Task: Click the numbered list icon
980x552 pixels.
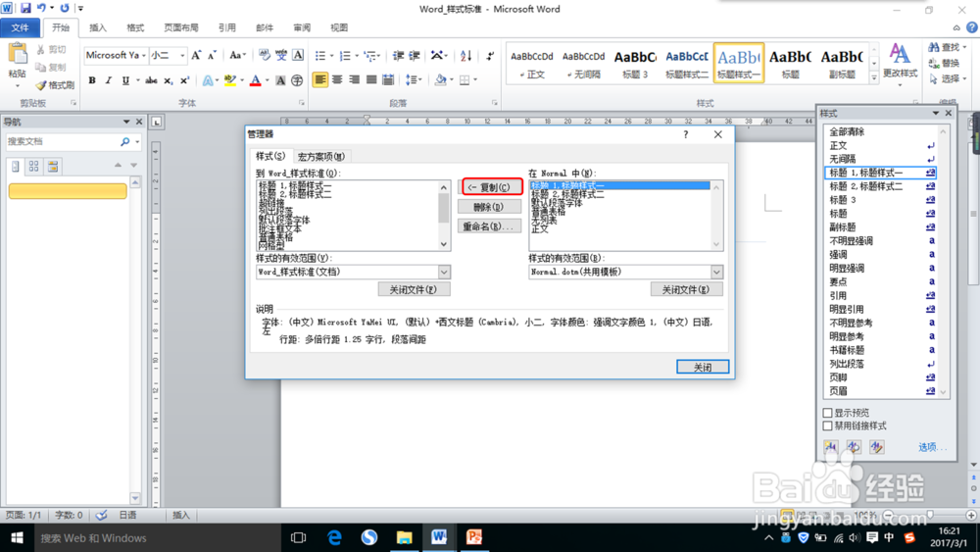Action: click(x=344, y=56)
